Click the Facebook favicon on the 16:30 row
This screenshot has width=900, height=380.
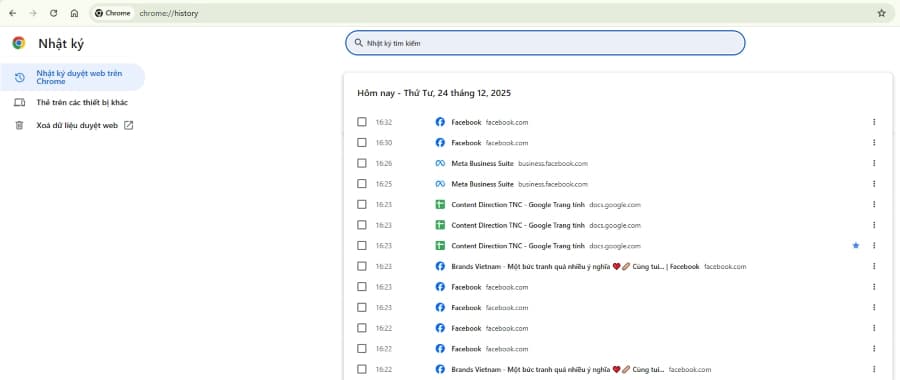click(x=440, y=143)
